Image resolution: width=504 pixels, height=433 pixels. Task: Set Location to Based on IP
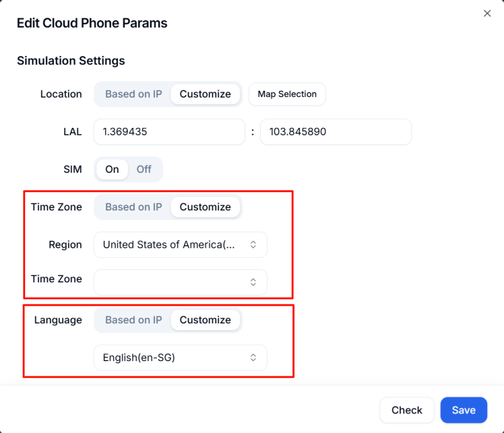click(134, 94)
